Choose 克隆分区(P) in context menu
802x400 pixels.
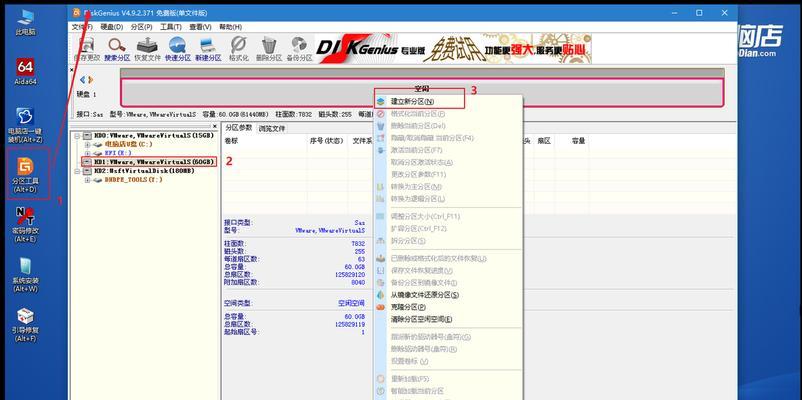tap(448, 307)
